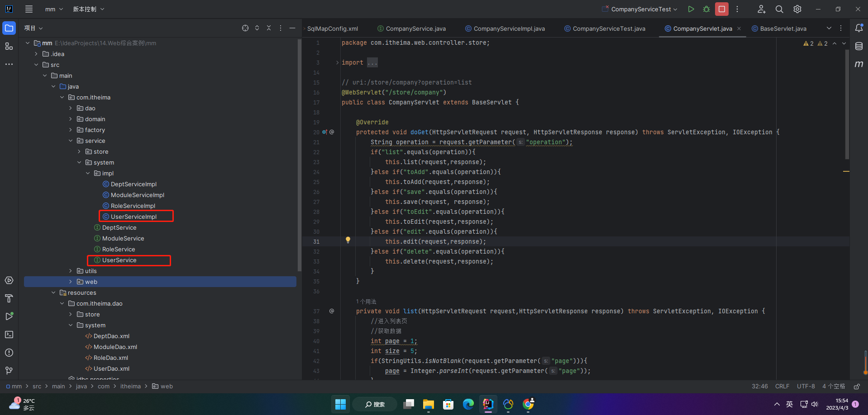The height and width of the screenshot is (415, 868).
Task: Expand the utils package
Action: pos(71,271)
